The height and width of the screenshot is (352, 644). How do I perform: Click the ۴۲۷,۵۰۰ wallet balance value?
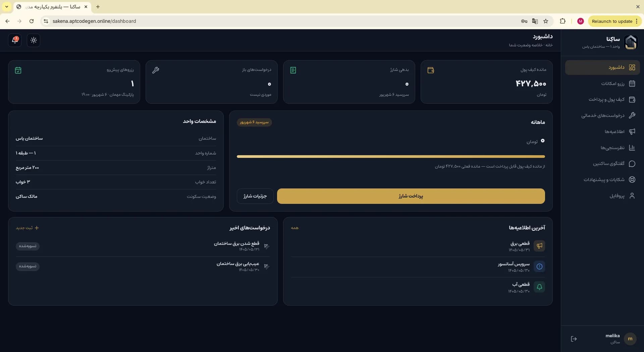click(x=531, y=84)
